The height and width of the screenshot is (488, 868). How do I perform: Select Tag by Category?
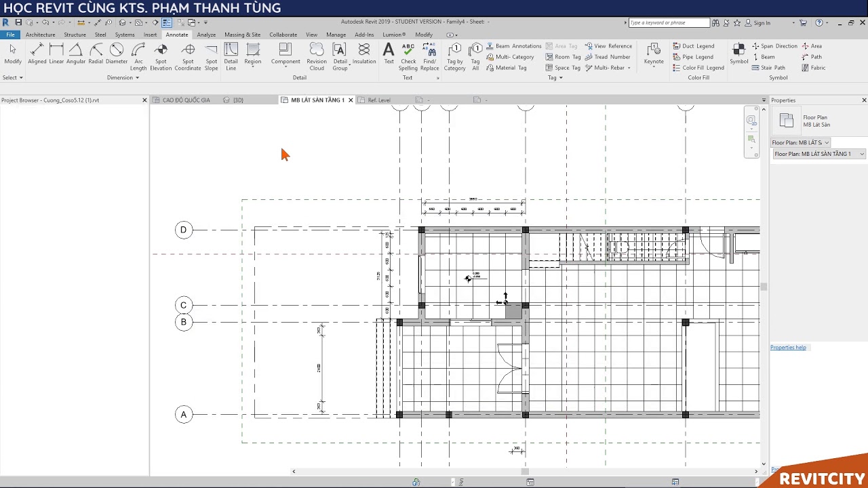[455, 58]
